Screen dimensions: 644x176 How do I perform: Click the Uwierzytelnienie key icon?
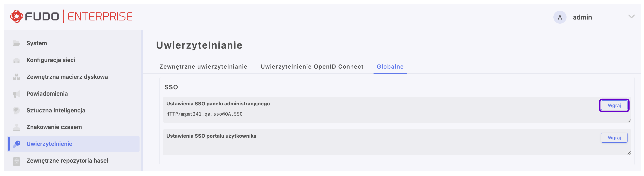[17, 144]
